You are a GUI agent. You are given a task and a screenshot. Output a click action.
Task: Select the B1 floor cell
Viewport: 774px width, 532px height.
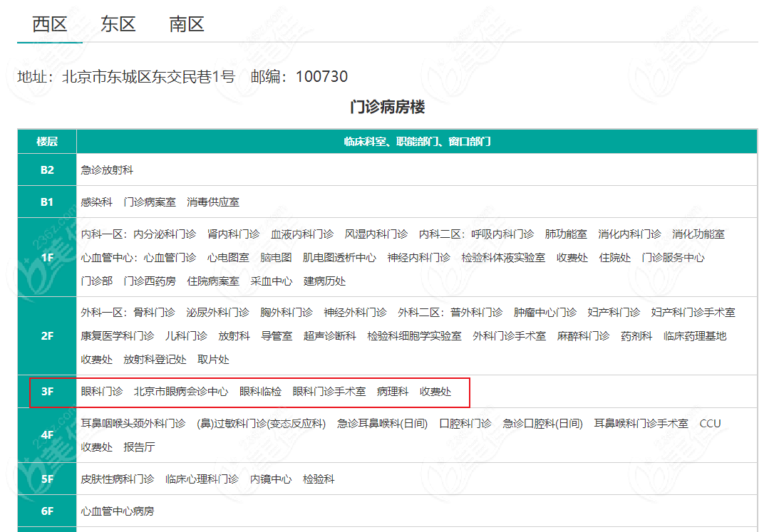(47, 202)
